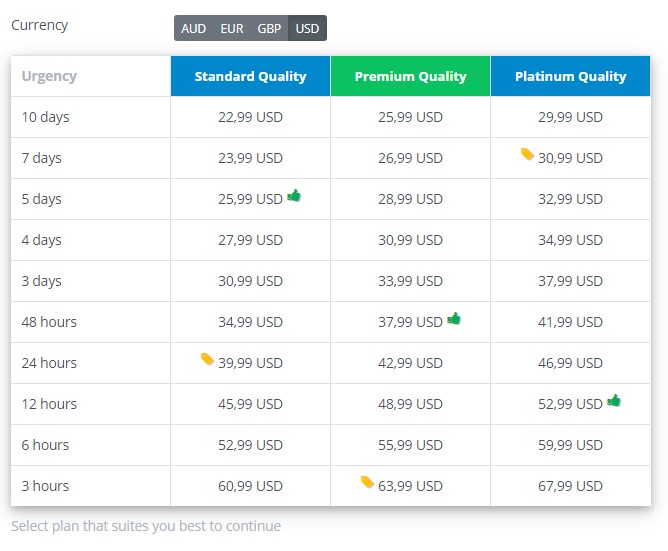
Task: Click the thumbs-up icon beside 25,99 USD
Action: pyautogui.click(x=294, y=196)
